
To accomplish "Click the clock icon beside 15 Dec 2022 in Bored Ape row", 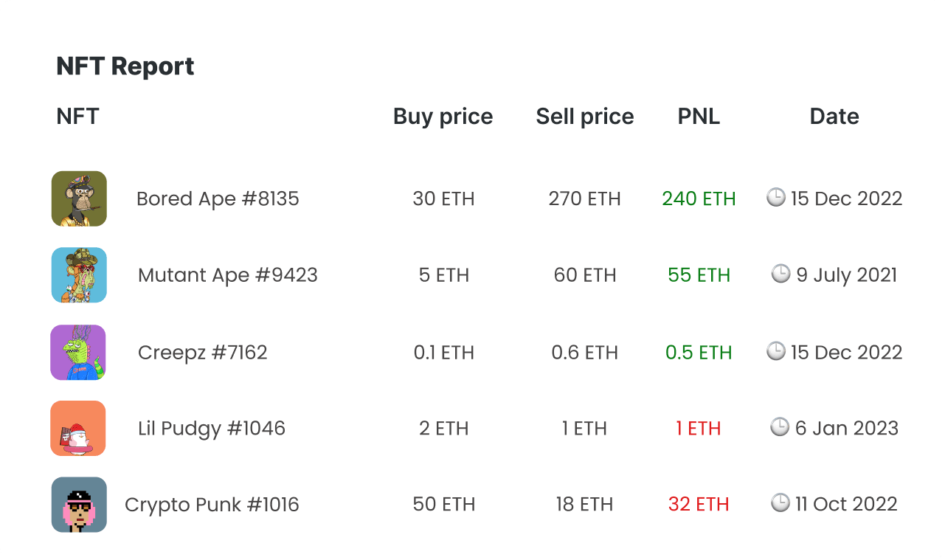I will (x=776, y=197).
